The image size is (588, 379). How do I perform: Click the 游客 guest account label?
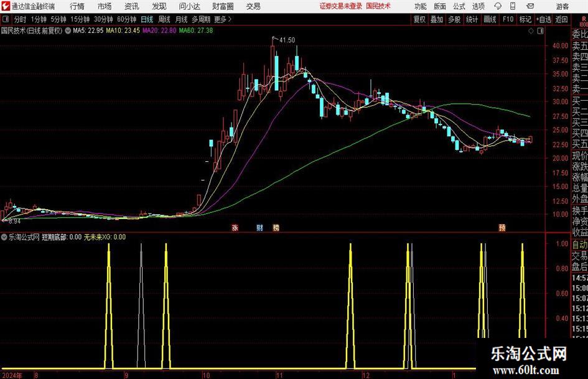tap(562, 6)
